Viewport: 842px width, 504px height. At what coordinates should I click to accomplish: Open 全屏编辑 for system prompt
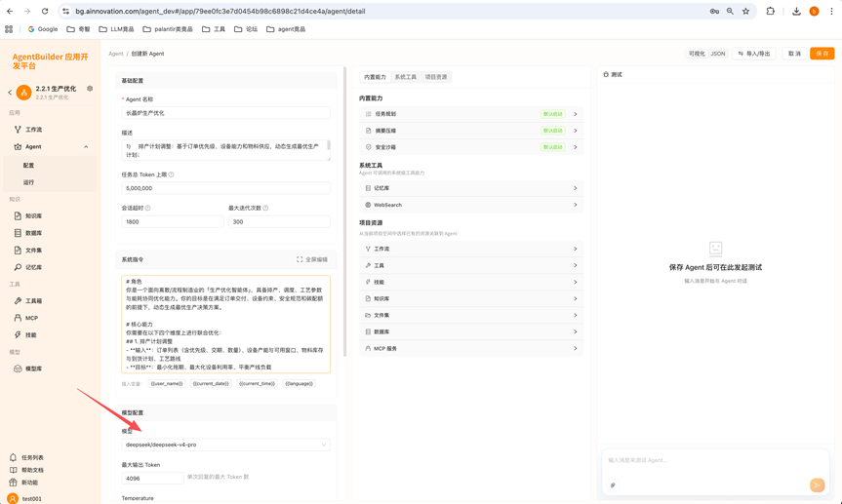312,259
